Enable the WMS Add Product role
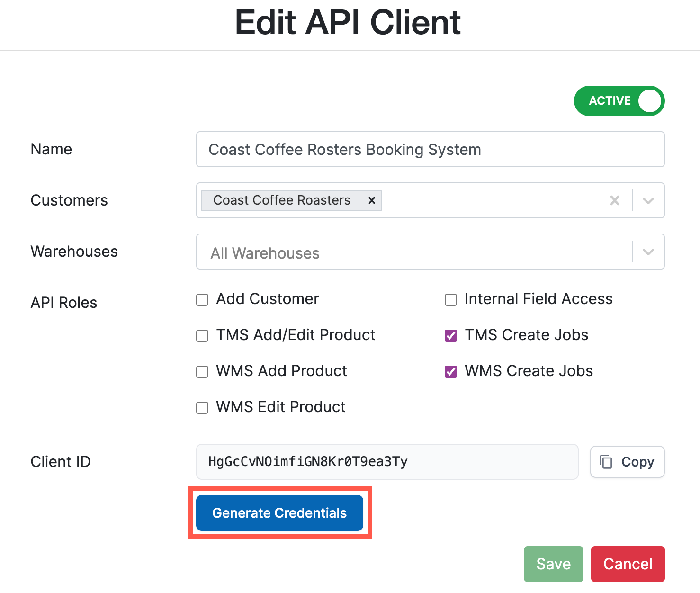The height and width of the screenshot is (593, 700). coord(202,371)
